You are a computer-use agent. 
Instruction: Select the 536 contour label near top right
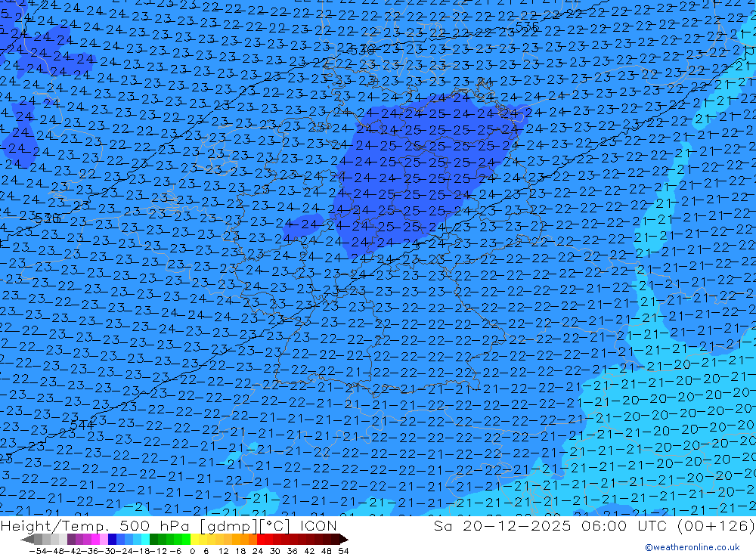coord(526,26)
